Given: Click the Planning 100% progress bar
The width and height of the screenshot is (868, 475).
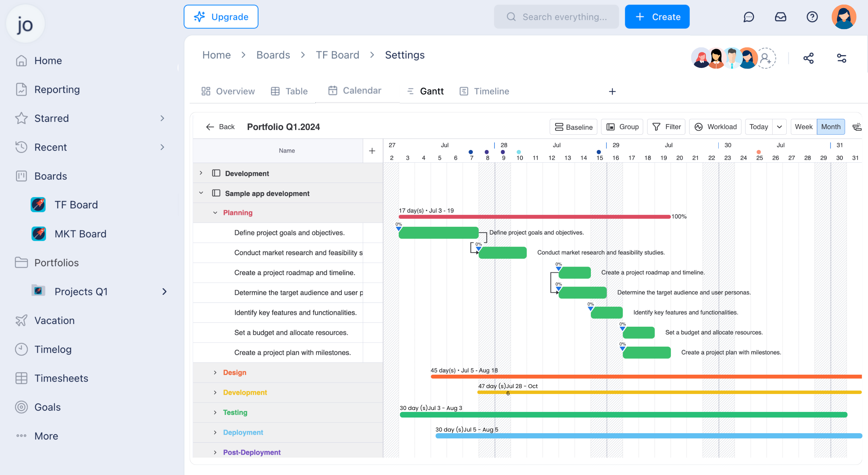Looking at the screenshot, I should click(x=534, y=217).
